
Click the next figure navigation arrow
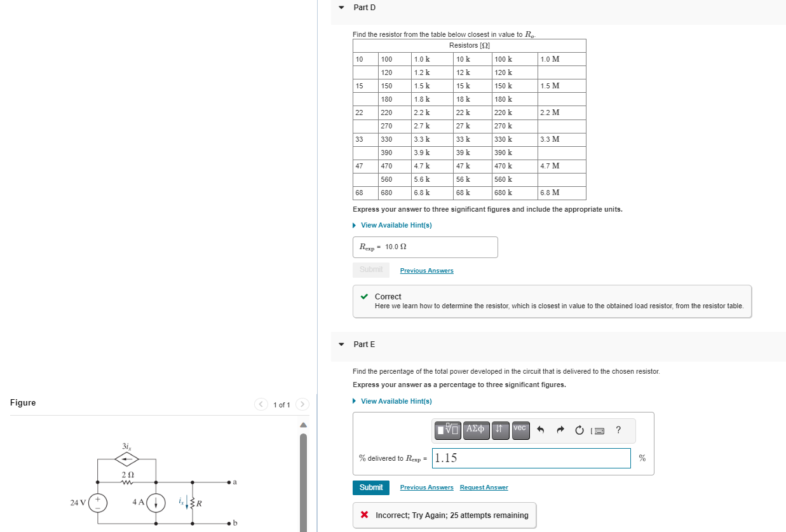[x=302, y=404]
